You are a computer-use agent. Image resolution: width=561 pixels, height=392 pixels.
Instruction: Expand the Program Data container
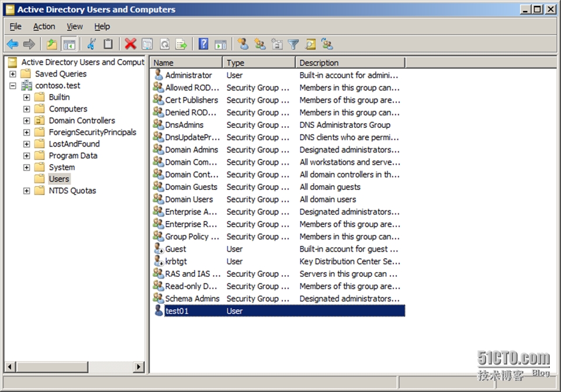(26, 156)
